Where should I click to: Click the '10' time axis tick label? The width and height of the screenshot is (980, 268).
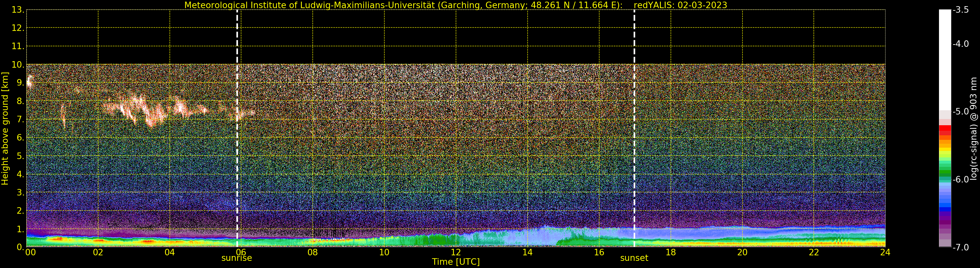tap(384, 252)
